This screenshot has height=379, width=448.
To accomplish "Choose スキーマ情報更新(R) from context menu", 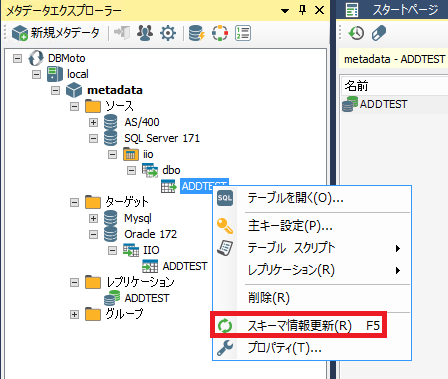I will tap(299, 325).
